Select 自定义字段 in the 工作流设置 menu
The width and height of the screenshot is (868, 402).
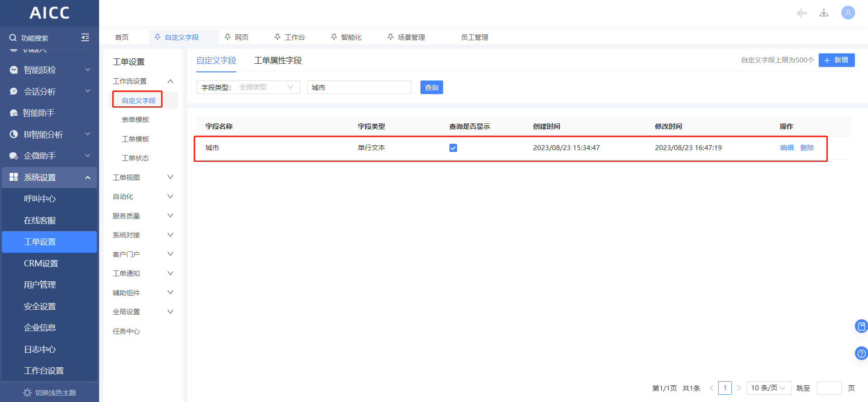138,100
